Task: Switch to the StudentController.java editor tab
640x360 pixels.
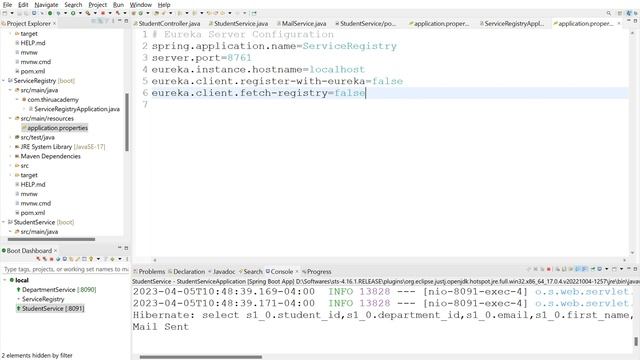Action: pyautogui.click(x=167, y=24)
